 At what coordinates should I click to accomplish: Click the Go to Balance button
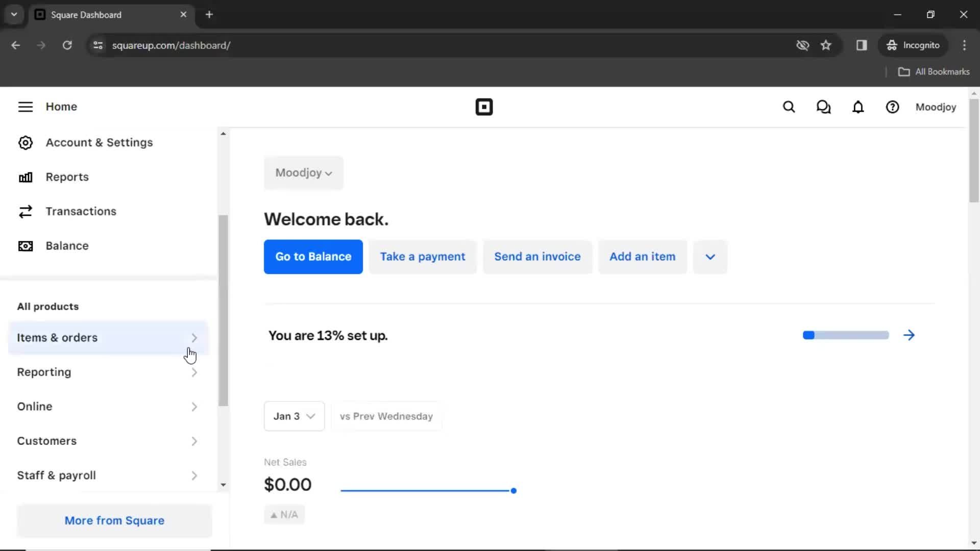[313, 256]
